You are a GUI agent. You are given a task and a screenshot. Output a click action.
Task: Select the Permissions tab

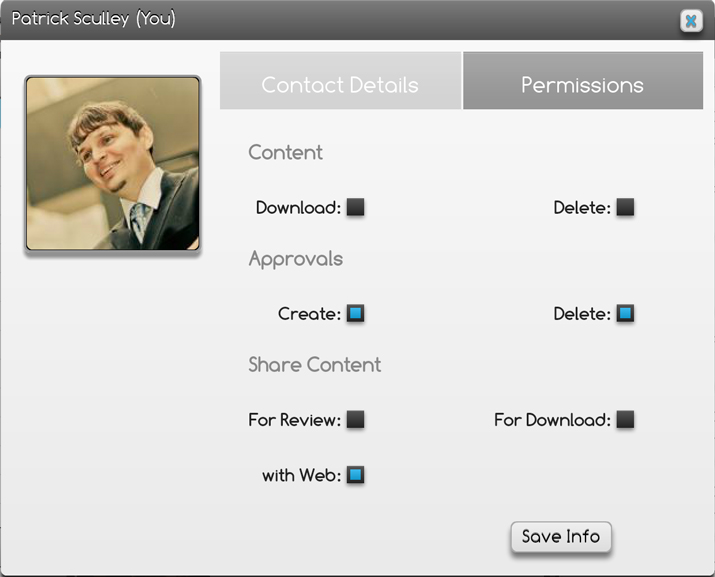583,80
